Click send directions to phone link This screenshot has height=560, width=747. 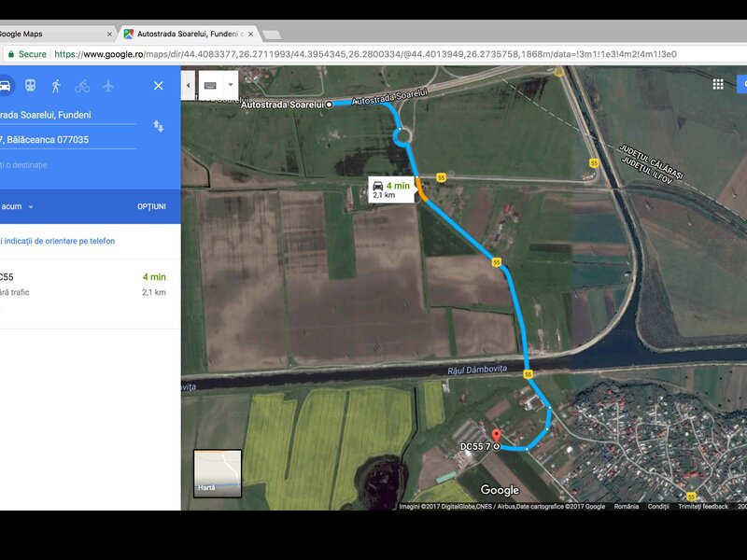tap(58, 241)
